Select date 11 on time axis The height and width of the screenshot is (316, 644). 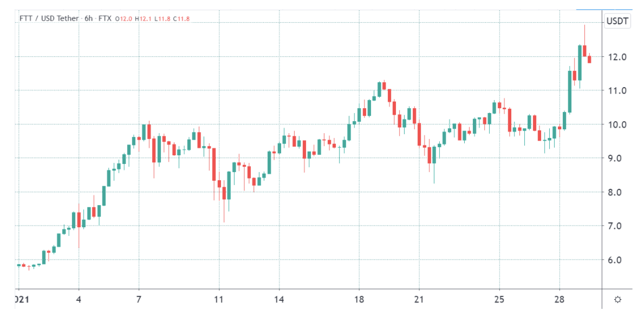219,300
